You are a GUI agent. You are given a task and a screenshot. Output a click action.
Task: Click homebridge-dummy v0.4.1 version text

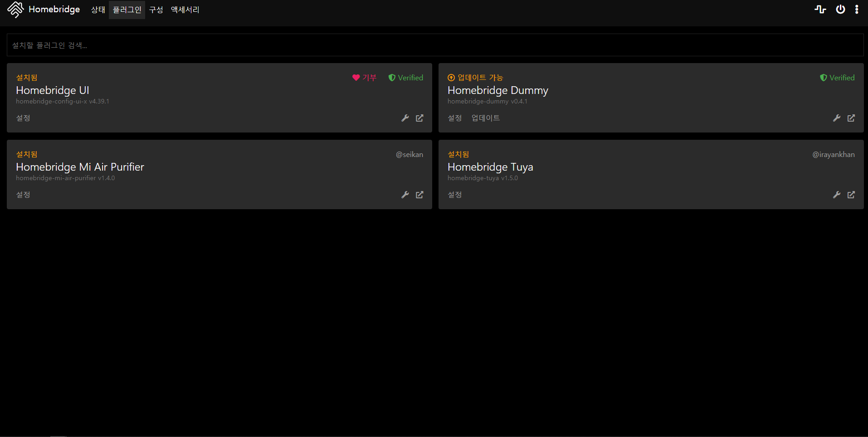click(x=488, y=101)
